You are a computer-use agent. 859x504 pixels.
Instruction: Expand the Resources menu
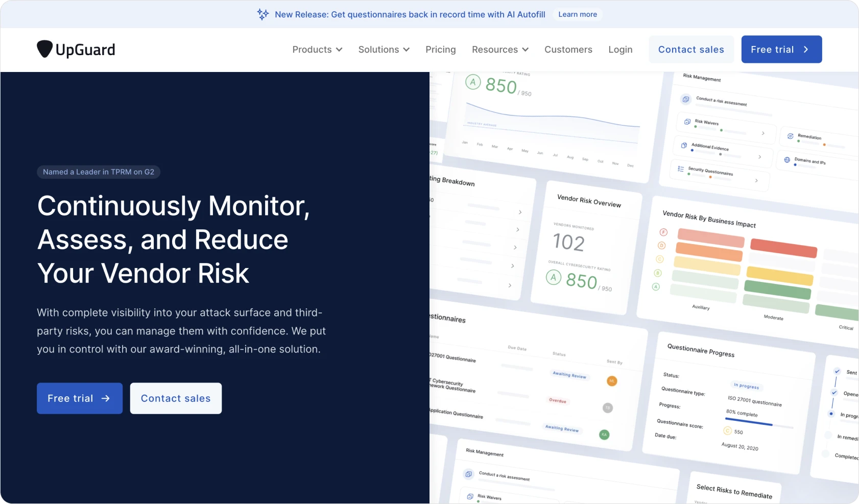500,50
